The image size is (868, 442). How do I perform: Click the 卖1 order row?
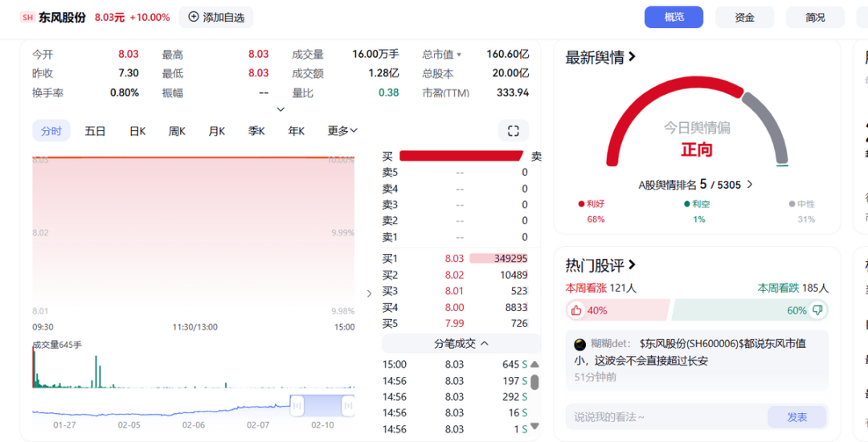(455, 237)
